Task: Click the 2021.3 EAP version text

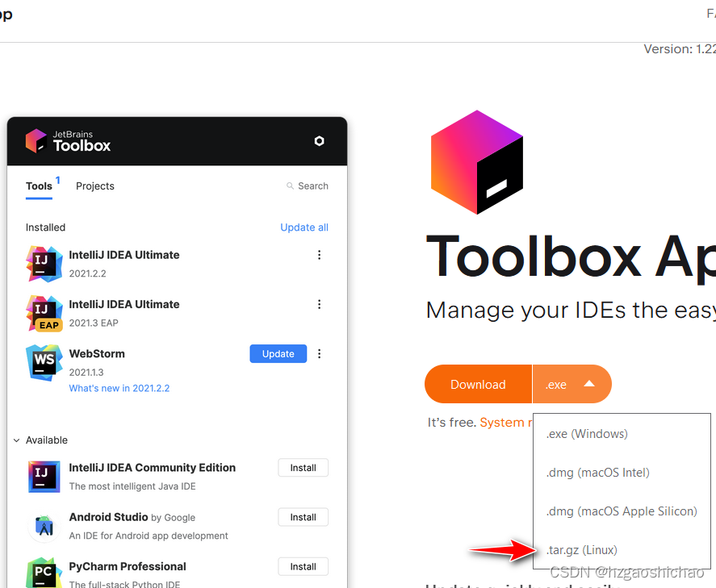Action: 94,323
